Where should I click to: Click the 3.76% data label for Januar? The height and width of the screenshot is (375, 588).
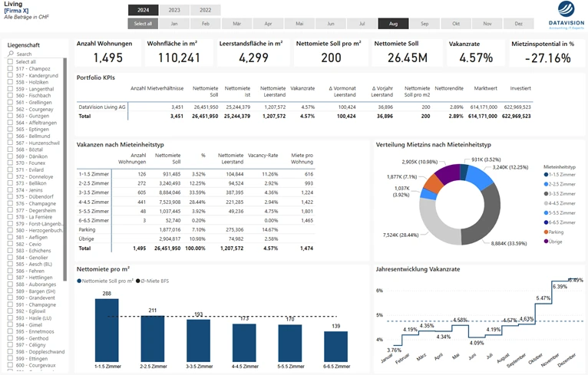coord(394,350)
